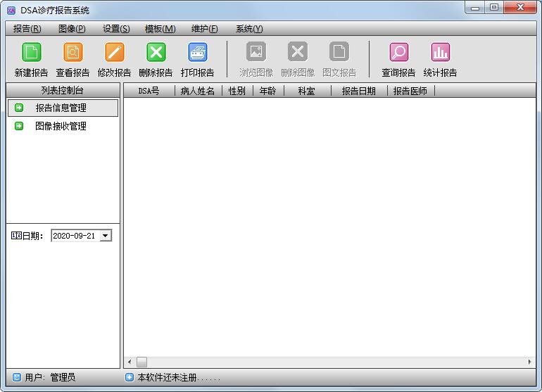
Task: Expand the date dropdown arrow
Action: (x=106, y=236)
